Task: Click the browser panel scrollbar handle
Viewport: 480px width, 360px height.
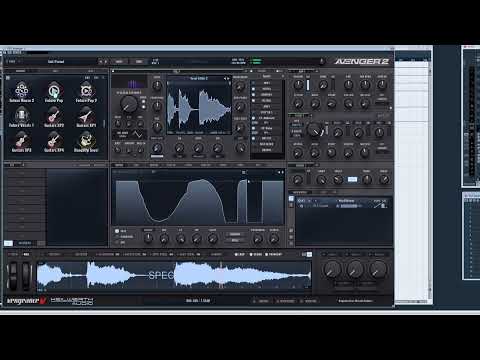Action: tap(104, 123)
